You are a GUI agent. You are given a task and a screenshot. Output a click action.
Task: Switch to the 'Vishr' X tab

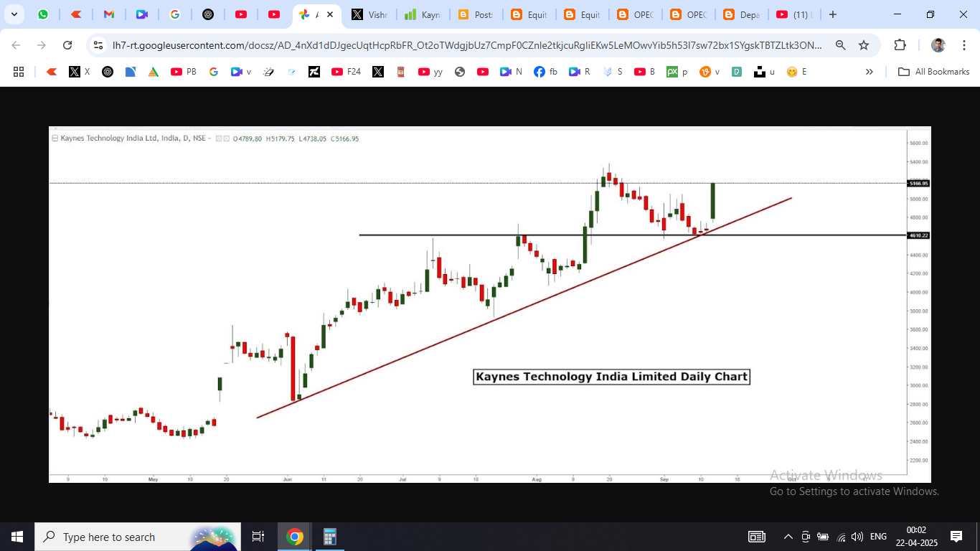pos(369,14)
